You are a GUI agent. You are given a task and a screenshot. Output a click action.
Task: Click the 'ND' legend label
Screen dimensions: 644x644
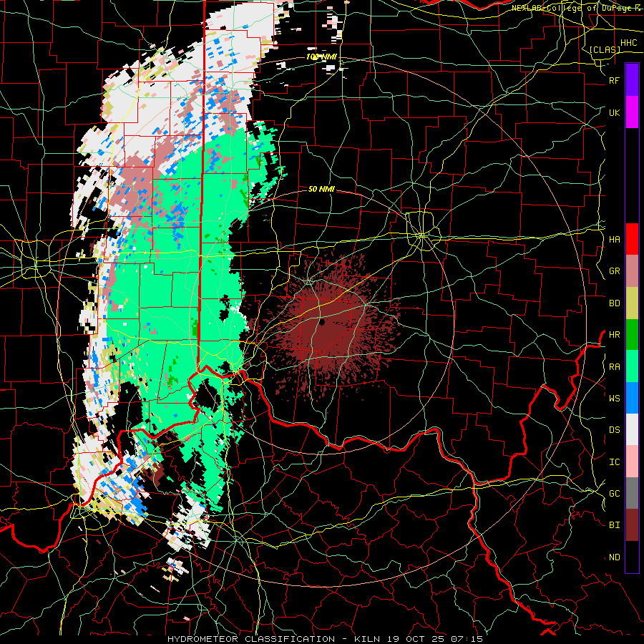point(614,557)
